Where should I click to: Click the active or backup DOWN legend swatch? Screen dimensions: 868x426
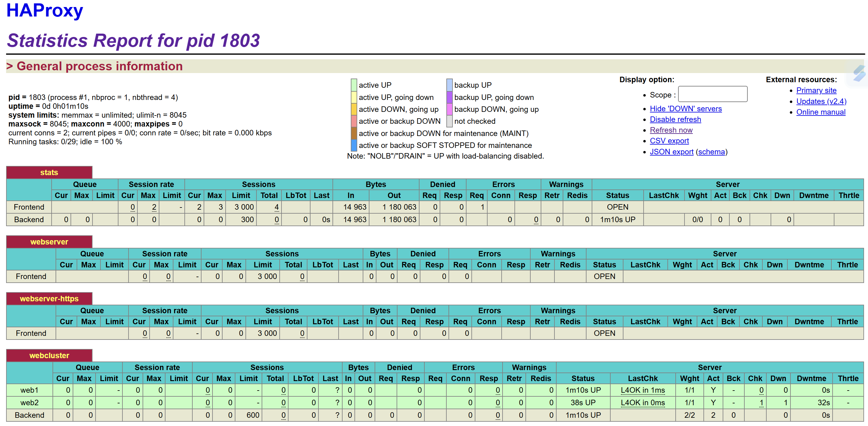tap(354, 121)
